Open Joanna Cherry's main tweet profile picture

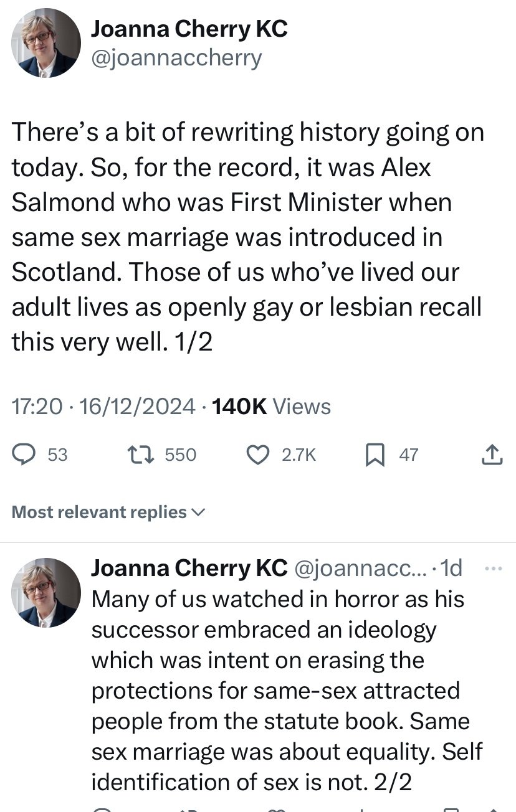tap(46, 43)
